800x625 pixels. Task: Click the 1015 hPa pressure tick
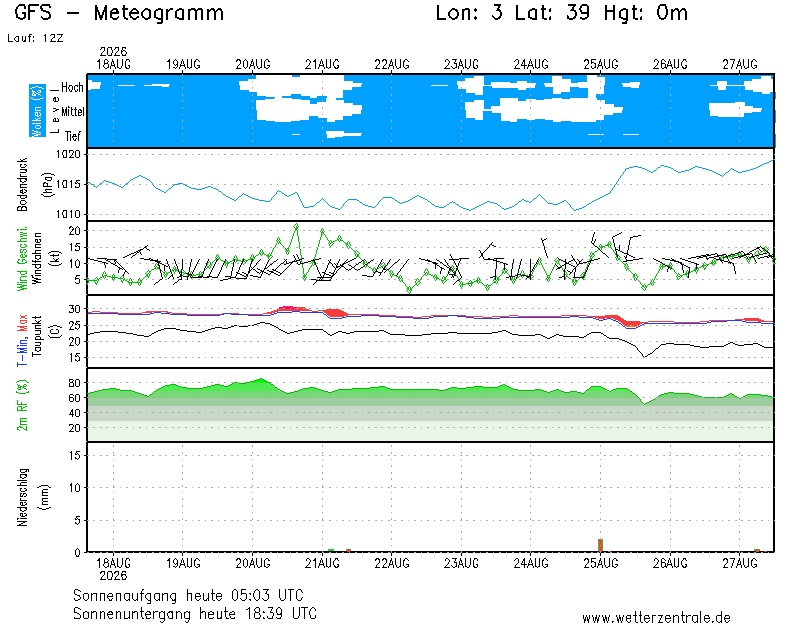68,184
